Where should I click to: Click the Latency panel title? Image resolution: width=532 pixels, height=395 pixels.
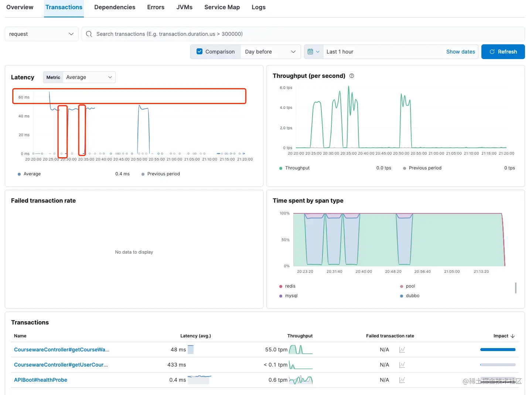click(23, 77)
